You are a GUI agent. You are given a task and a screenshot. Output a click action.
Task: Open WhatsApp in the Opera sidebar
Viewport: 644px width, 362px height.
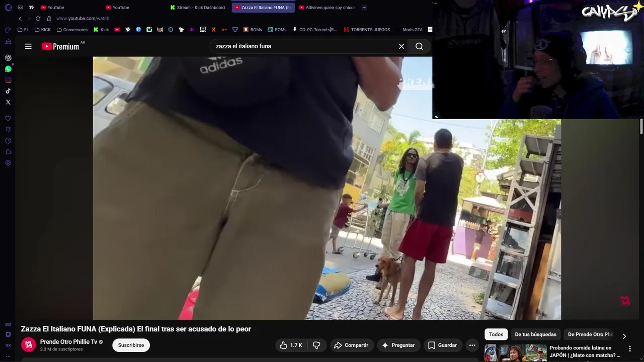pyautogui.click(x=8, y=69)
